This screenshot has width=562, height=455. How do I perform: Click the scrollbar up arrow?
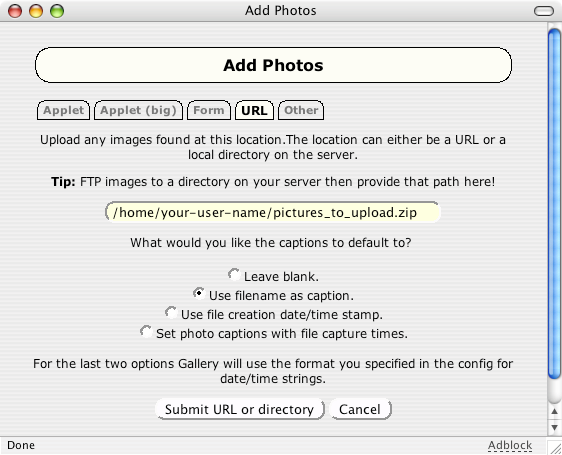pos(554,411)
